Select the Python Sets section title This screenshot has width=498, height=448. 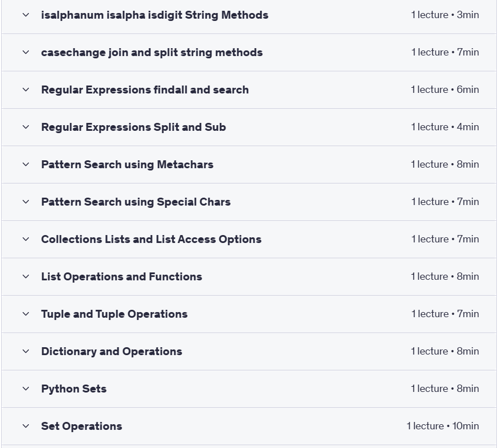pyautogui.click(x=74, y=389)
